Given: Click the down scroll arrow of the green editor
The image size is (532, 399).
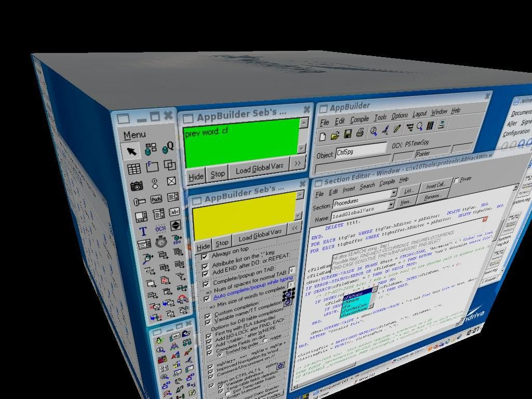Looking at the screenshot, I should pos(301,148).
